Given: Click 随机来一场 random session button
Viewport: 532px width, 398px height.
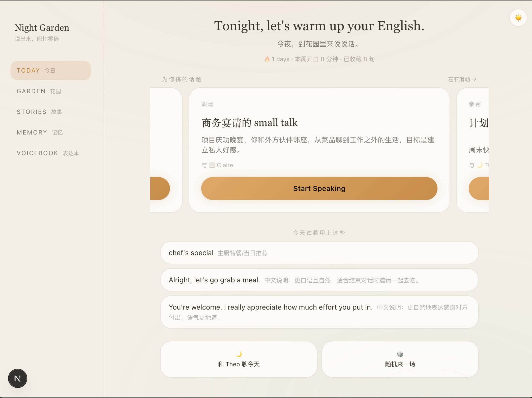Looking at the screenshot, I should point(400,359).
